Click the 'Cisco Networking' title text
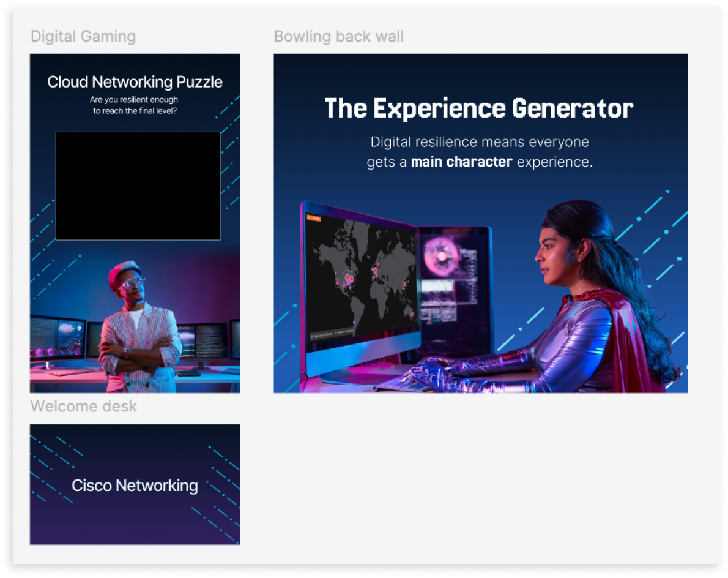Image resolution: width=728 pixels, height=578 pixels. (x=135, y=486)
